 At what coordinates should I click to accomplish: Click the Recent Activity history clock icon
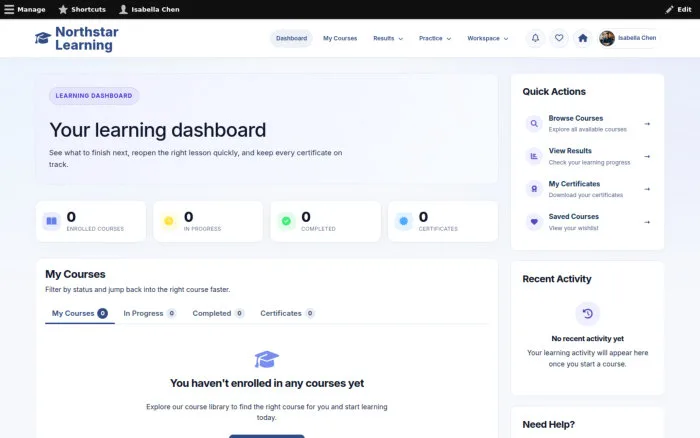pyautogui.click(x=588, y=314)
